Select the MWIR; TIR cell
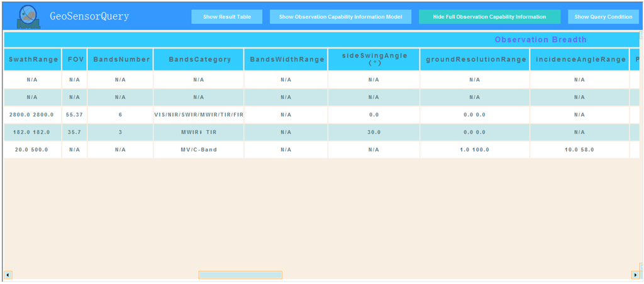The height and width of the screenshot is (284, 644). click(x=199, y=132)
